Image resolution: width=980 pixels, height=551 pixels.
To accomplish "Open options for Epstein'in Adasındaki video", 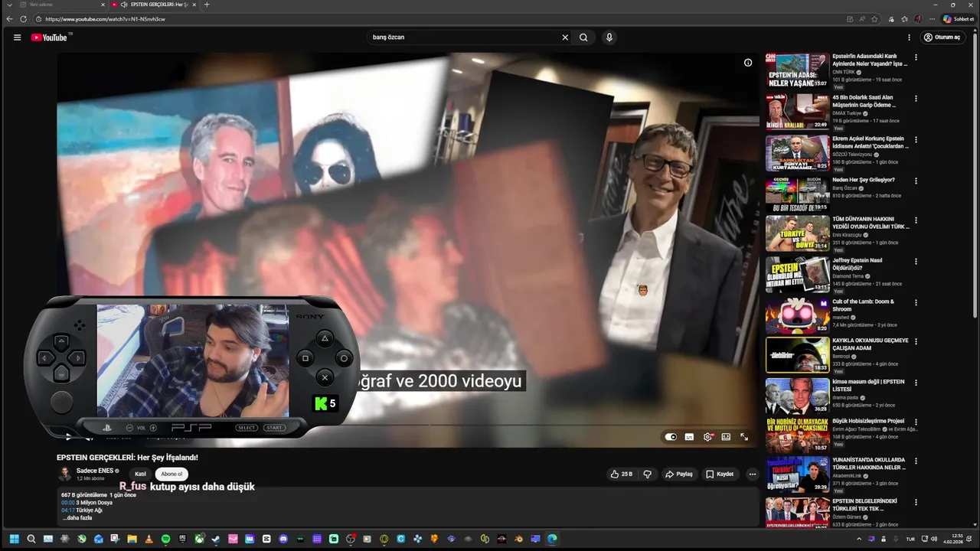I will tap(916, 57).
